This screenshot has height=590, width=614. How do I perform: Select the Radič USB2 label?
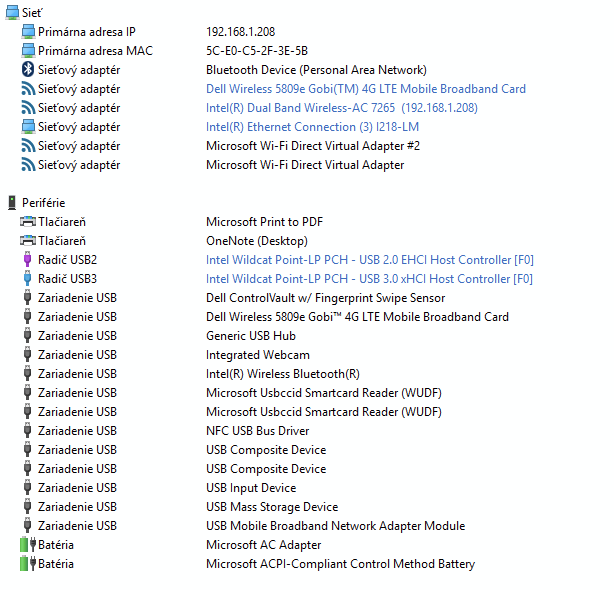coord(67,260)
